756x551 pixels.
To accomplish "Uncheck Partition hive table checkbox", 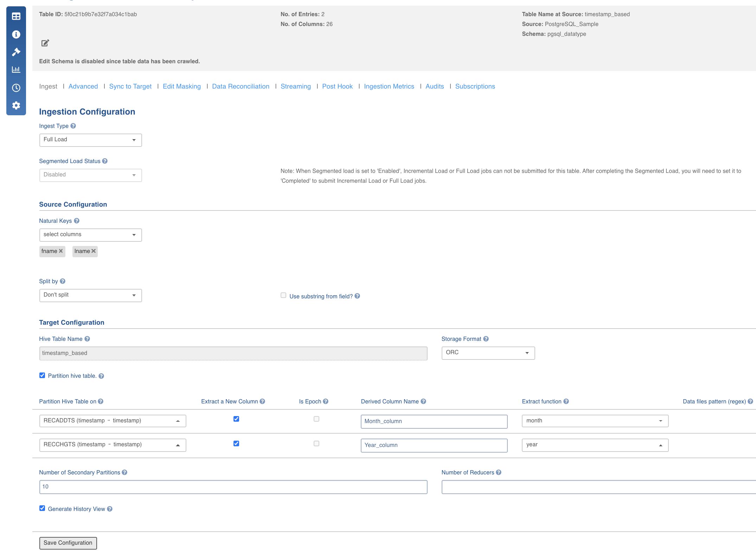I will tap(42, 375).
